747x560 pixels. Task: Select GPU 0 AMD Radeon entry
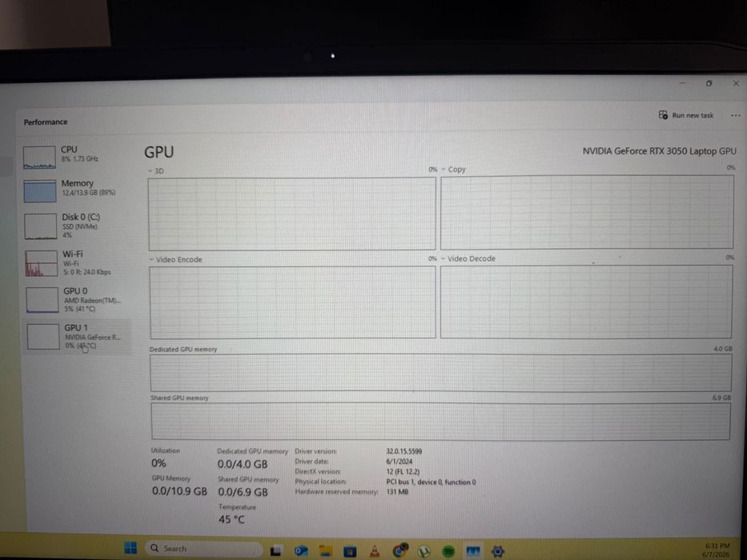[76, 299]
